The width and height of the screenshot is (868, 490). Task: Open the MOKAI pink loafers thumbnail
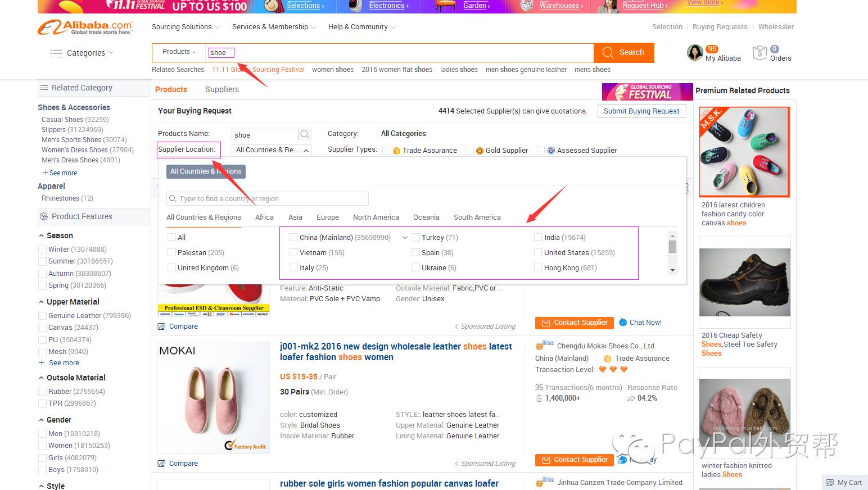click(x=214, y=397)
